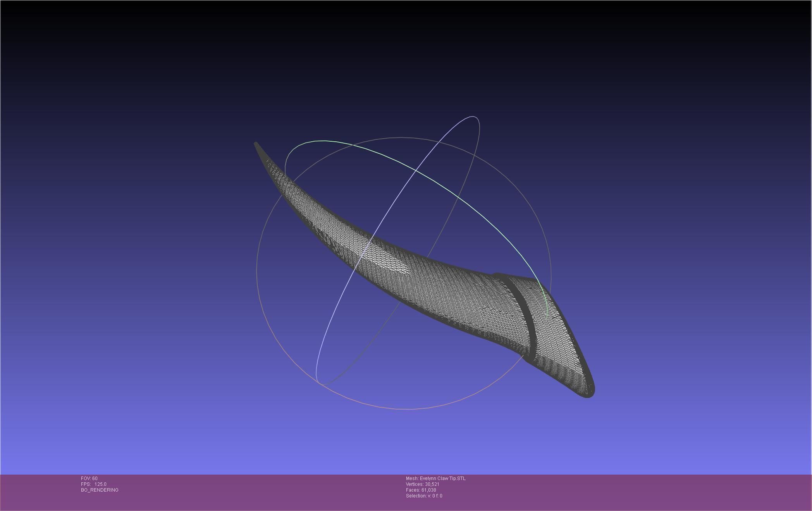812x511 pixels.
Task: Click the BO_RENDERING status text
Action: click(x=100, y=490)
